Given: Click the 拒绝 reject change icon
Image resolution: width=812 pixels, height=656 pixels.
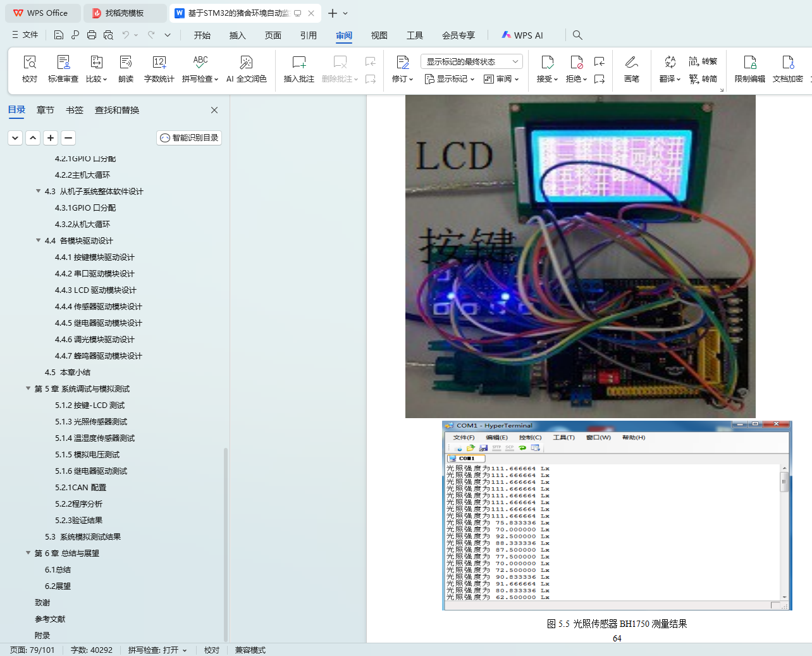Looking at the screenshot, I should [x=576, y=62].
